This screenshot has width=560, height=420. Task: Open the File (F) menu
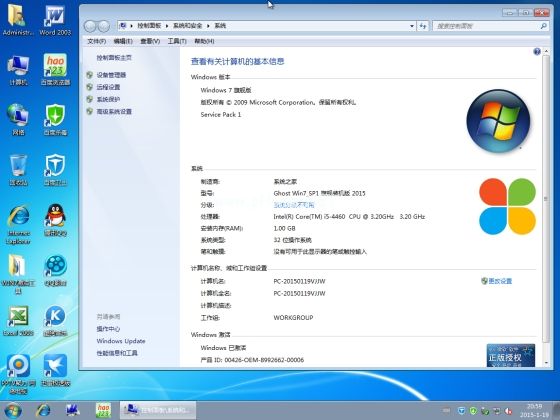tap(96, 41)
